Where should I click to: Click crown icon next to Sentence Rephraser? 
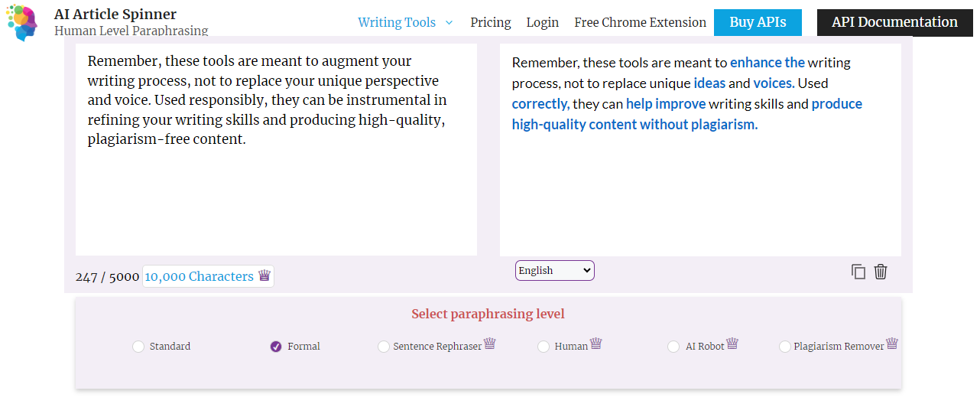[x=490, y=344]
